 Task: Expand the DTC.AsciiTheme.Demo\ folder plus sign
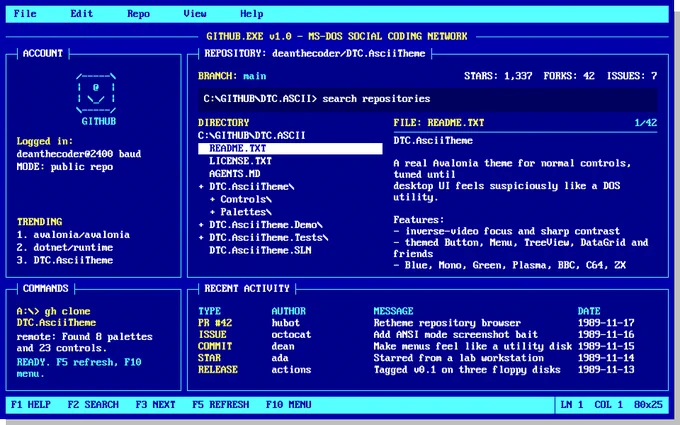click(x=201, y=225)
